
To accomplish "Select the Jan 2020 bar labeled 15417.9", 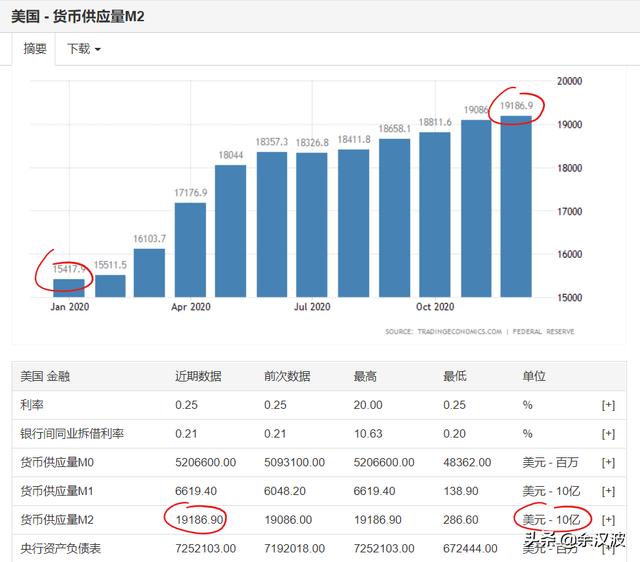I will coord(69,288).
